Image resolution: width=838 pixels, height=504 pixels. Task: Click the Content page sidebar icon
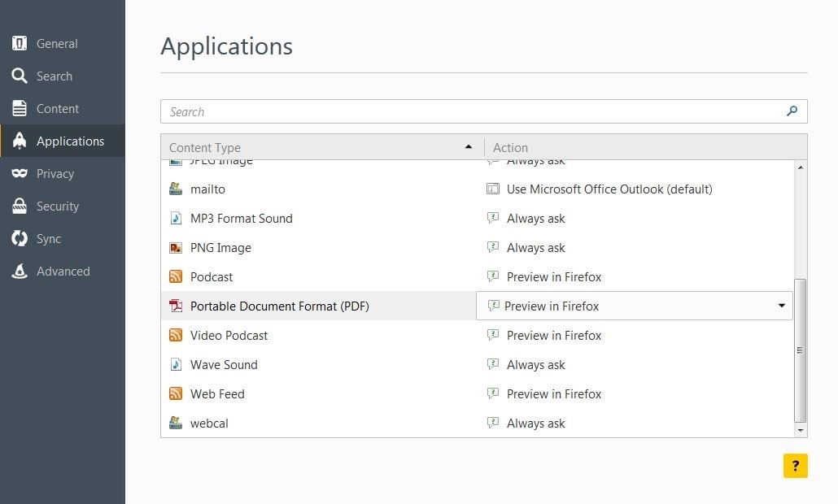click(x=20, y=108)
